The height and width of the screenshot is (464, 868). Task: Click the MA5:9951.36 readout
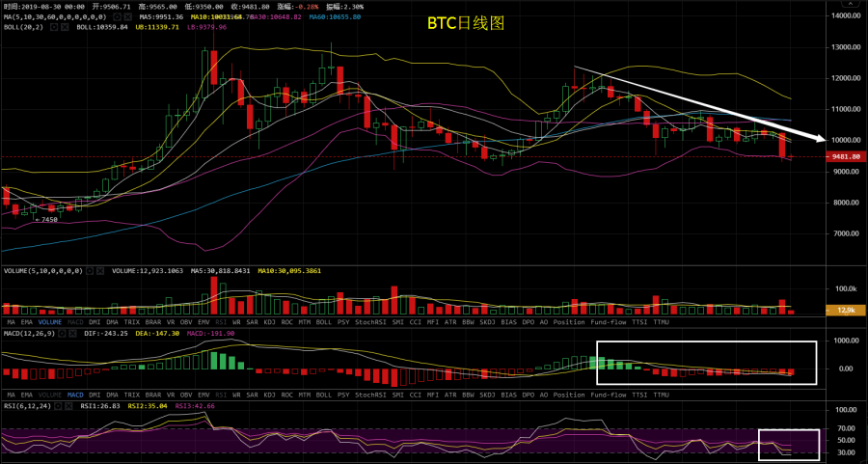point(161,17)
